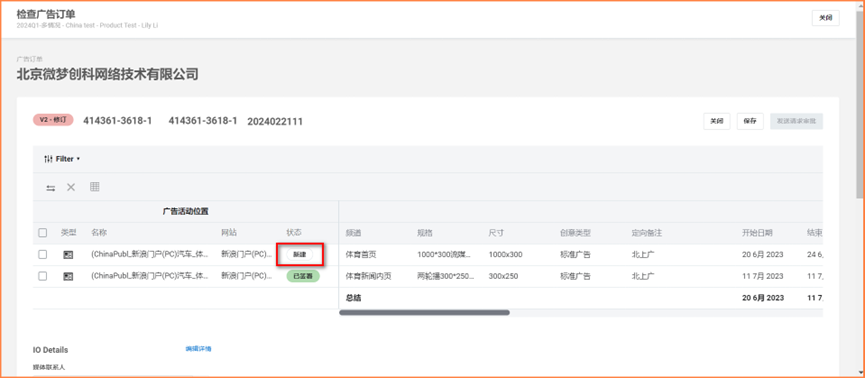The image size is (865, 378).
Task: Click 北上广 in the 体育首页 row
Action: click(x=643, y=255)
